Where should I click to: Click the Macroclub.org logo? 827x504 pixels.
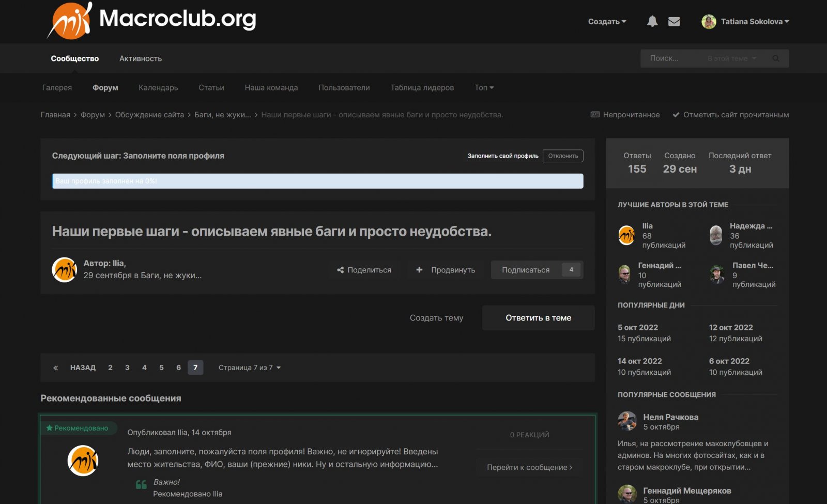[152, 20]
